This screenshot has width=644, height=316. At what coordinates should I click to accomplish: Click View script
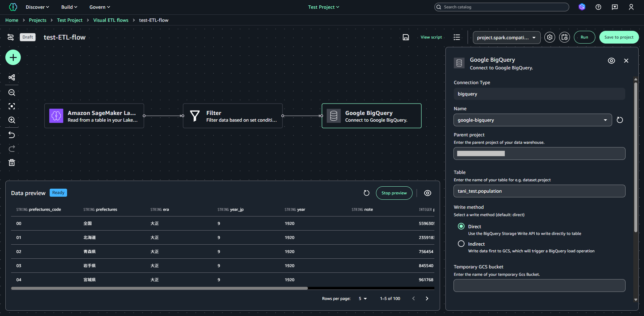point(431,37)
